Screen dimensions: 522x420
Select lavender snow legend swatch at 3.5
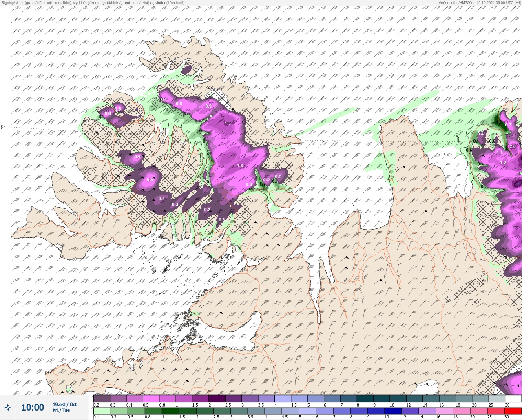pos(266,398)
